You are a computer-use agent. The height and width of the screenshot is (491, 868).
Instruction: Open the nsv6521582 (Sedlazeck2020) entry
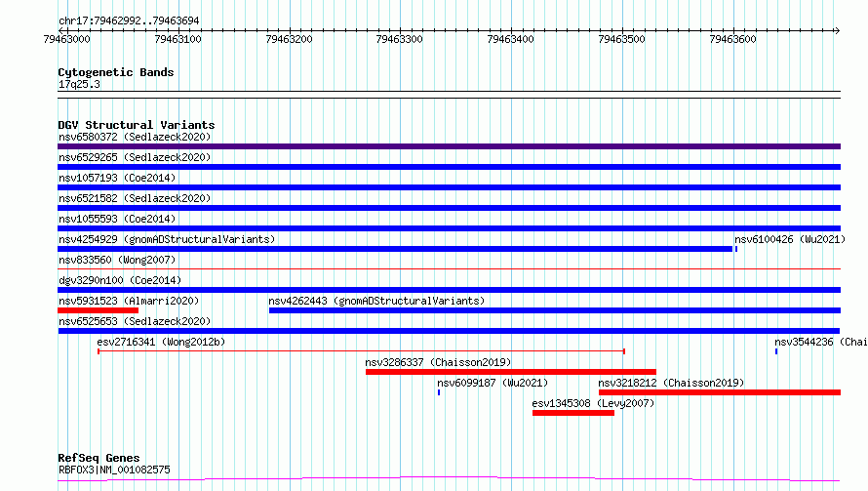pos(135,198)
